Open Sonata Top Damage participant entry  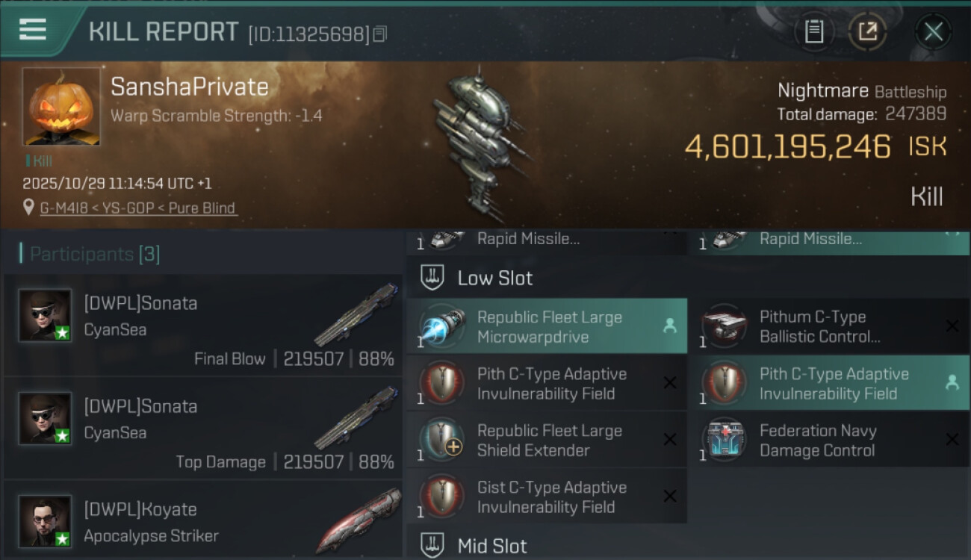pos(203,428)
